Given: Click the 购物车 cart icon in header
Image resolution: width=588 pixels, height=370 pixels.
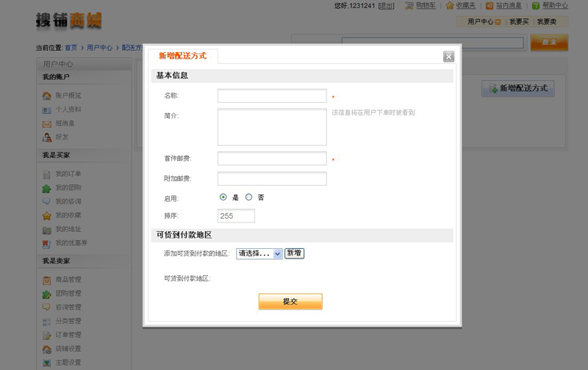Looking at the screenshot, I should pos(409,6).
